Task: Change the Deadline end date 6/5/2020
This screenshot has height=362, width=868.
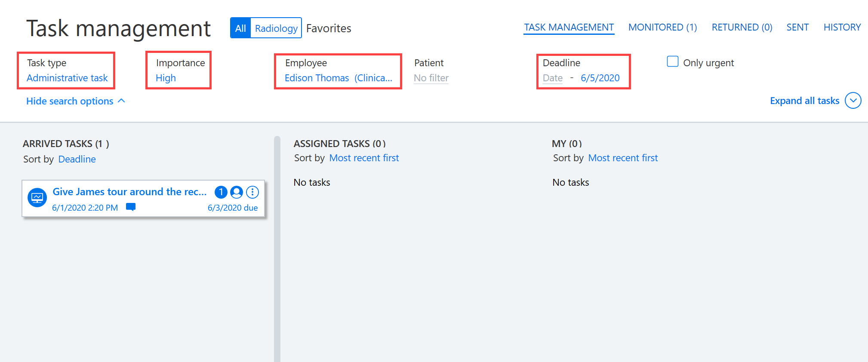Action: click(x=600, y=78)
